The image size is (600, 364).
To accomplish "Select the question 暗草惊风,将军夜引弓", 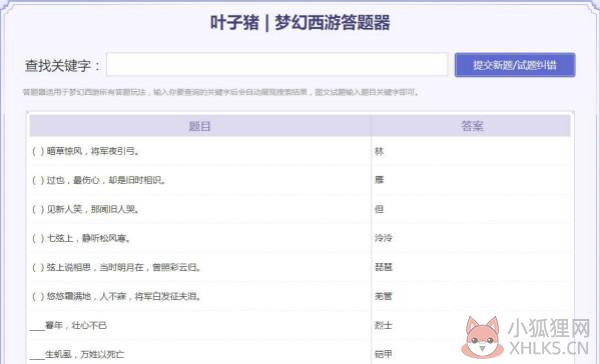I will tap(86, 151).
